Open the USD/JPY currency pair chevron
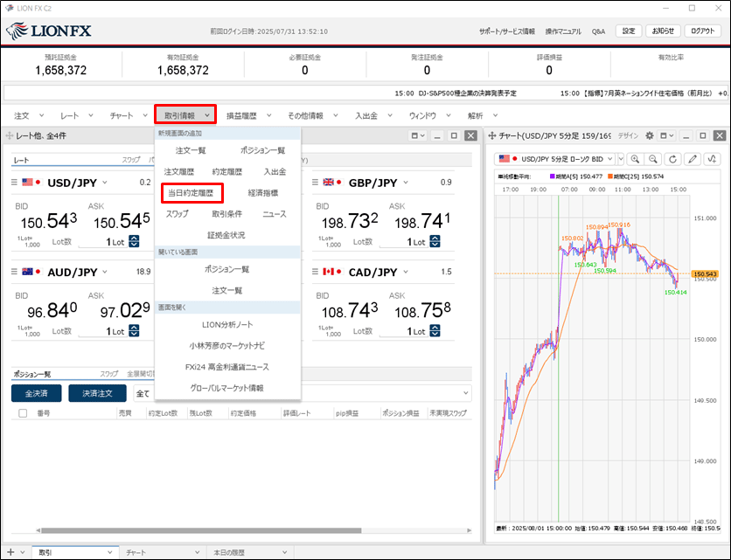 [105, 183]
